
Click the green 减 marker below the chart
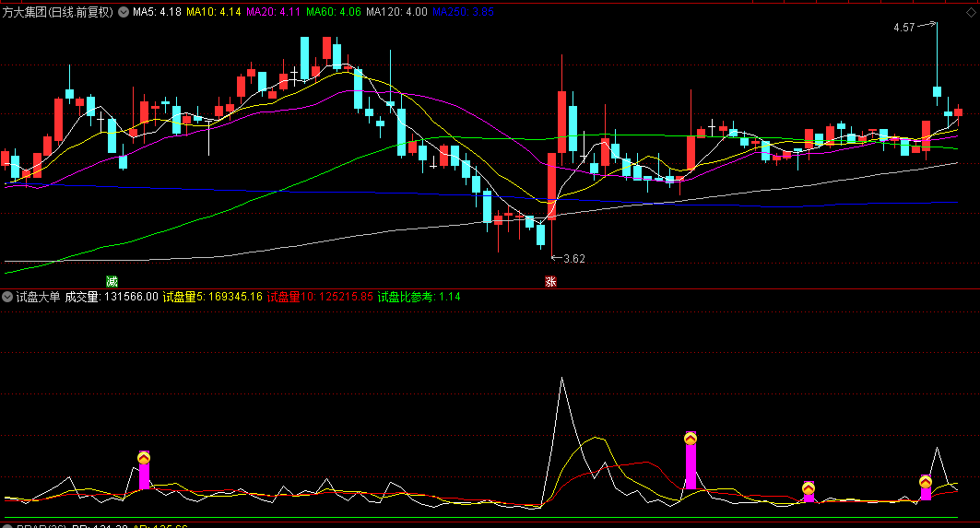[112, 282]
